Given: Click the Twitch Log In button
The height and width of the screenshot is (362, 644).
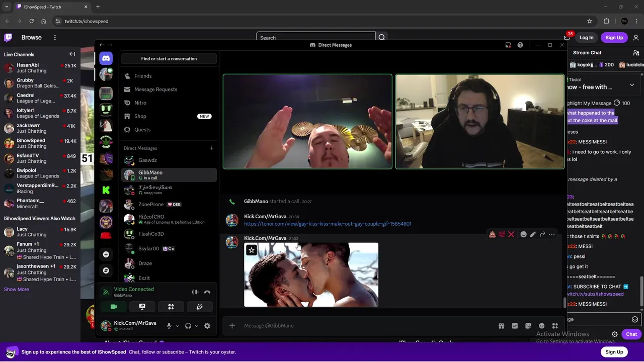Looking at the screenshot, I should [586, 38].
